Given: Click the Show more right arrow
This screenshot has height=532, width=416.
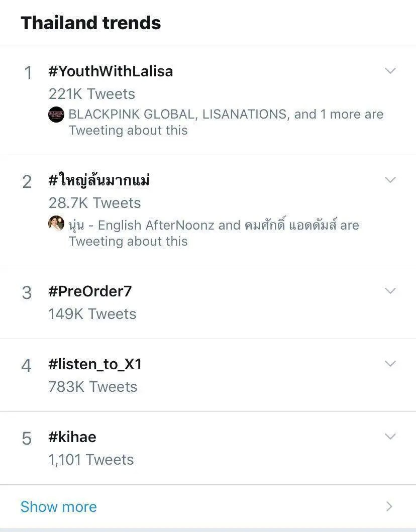Looking at the screenshot, I should [x=389, y=506].
